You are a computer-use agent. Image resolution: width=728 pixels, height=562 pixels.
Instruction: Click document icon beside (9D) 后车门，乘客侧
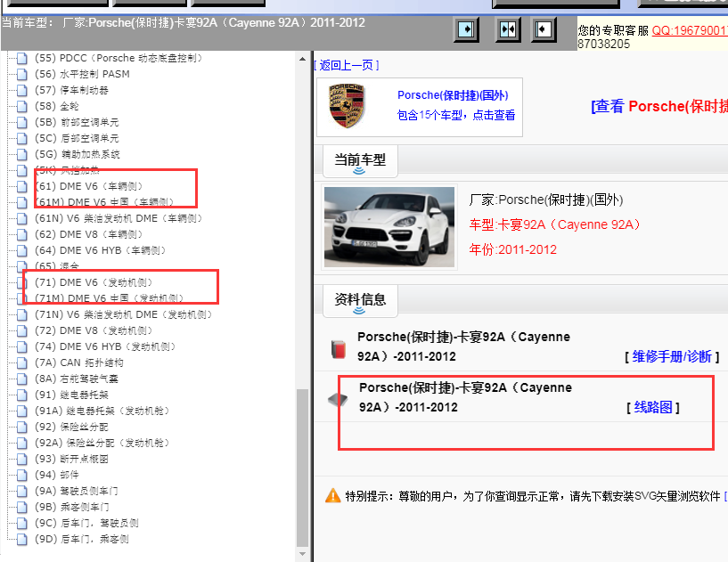[21, 539]
